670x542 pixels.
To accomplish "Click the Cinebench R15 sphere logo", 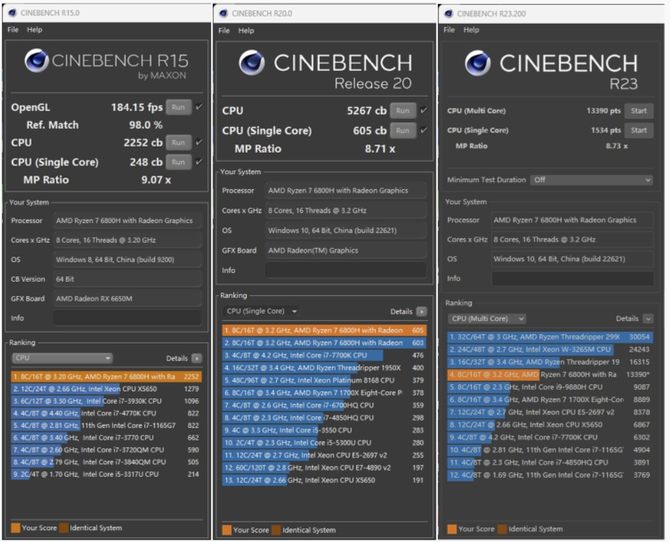I will (36, 60).
